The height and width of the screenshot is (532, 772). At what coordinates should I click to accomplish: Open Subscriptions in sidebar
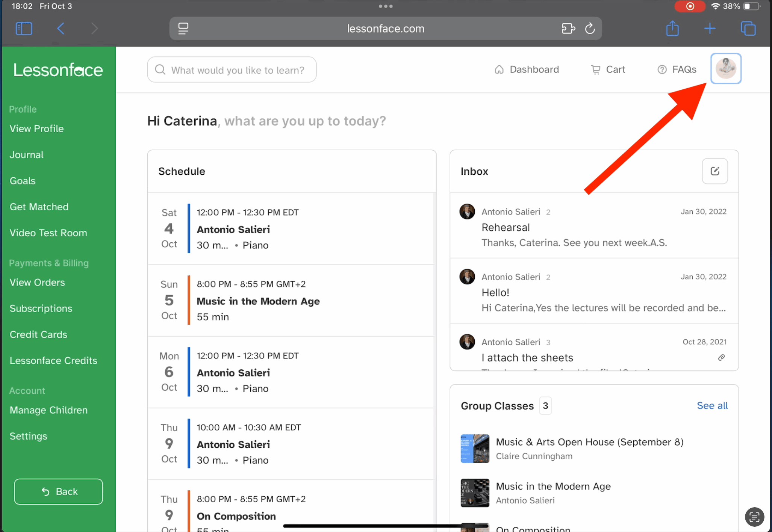click(x=41, y=308)
